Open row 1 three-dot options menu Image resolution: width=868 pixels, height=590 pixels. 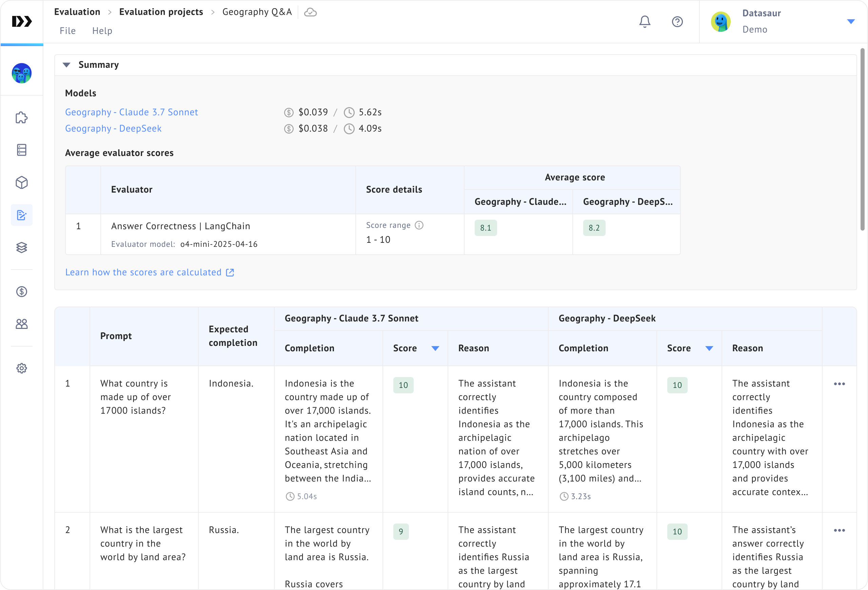(x=839, y=384)
